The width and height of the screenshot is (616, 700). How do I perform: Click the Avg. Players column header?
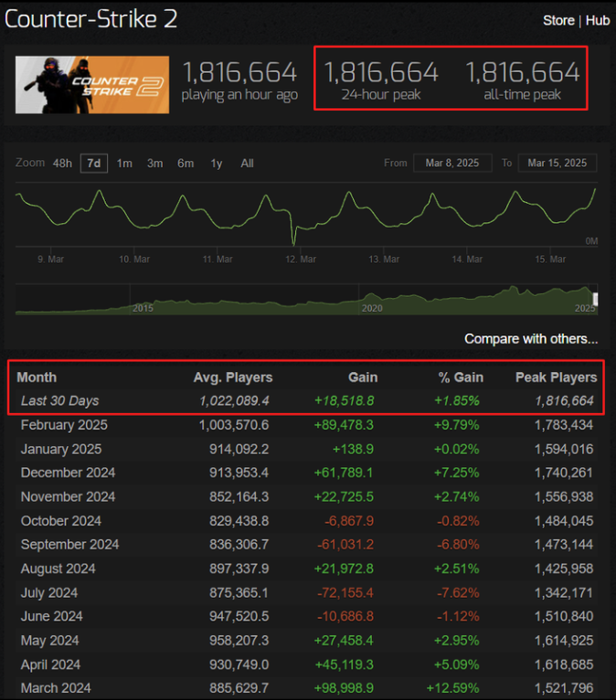tap(232, 377)
